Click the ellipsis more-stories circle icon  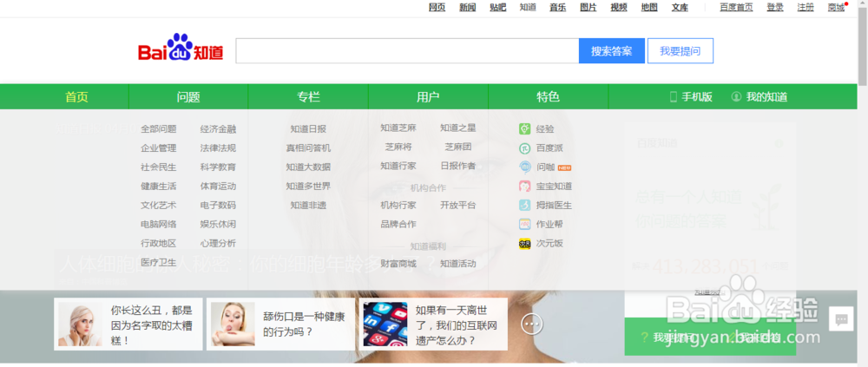[532, 324]
